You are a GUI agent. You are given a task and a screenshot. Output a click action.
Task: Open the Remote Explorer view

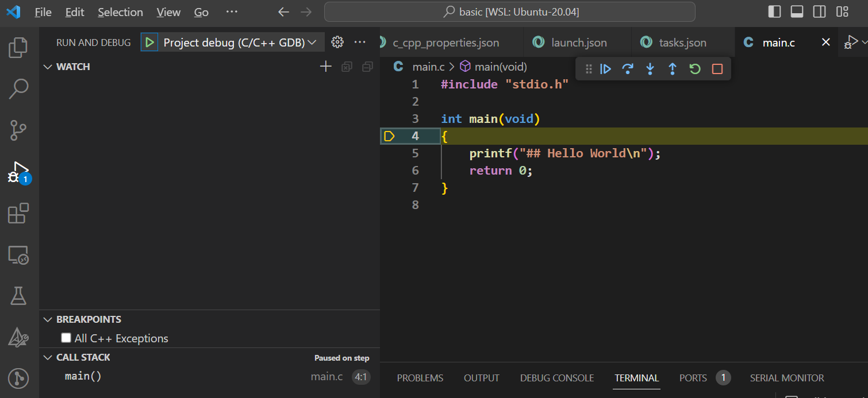click(19, 254)
